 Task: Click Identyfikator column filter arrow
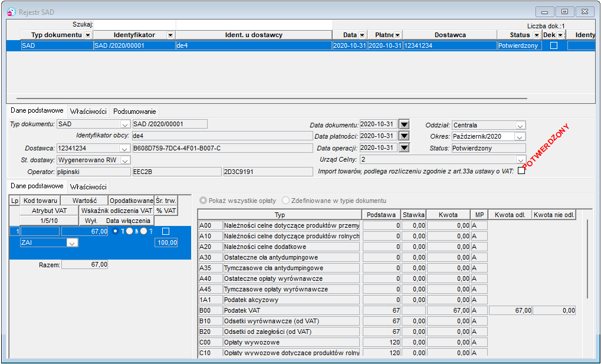click(x=170, y=35)
